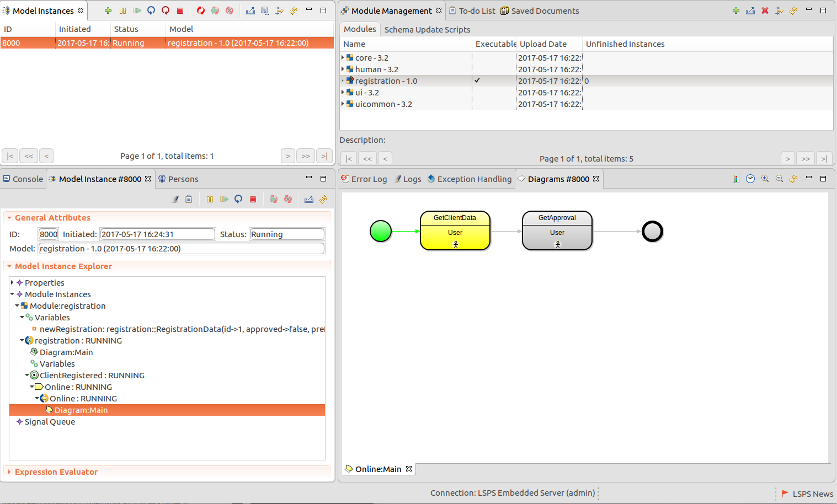837x504 pixels.
Task: Switch to the Console tab
Action: coord(23,179)
